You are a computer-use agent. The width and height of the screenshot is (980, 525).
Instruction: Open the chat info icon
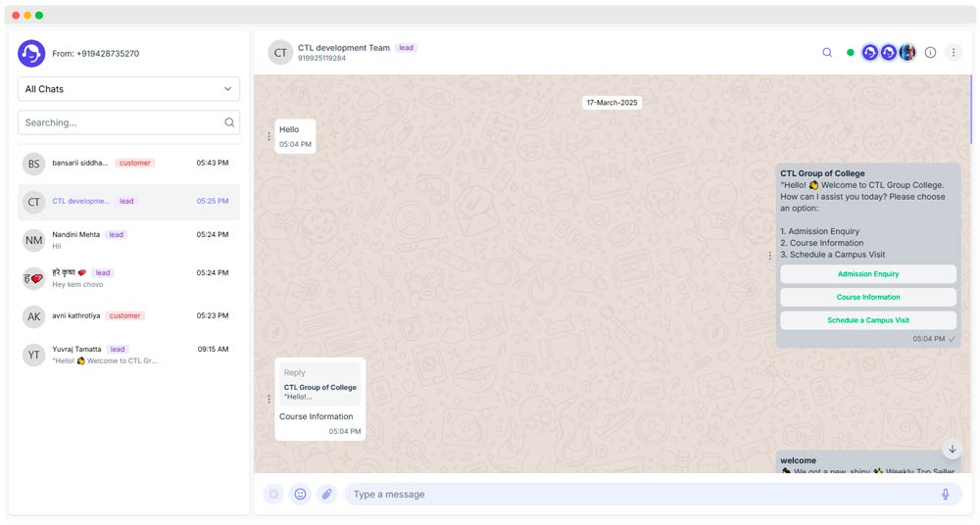coord(930,53)
